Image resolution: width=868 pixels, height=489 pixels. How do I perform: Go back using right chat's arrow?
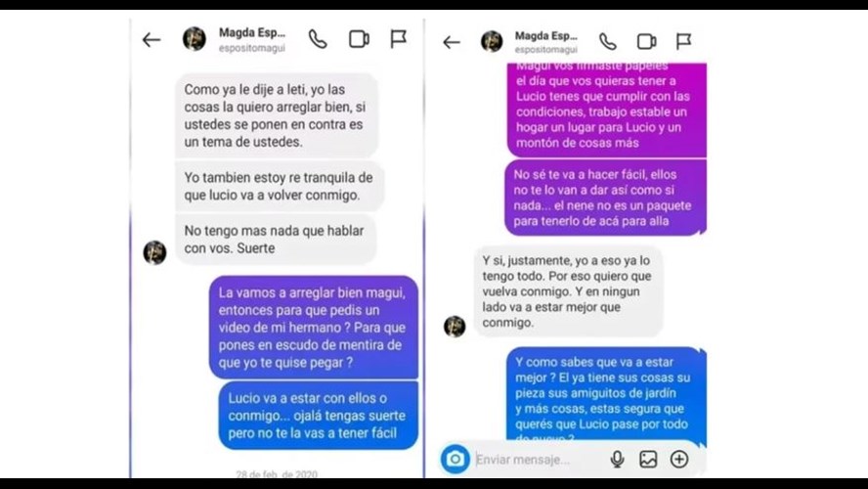click(x=452, y=42)
